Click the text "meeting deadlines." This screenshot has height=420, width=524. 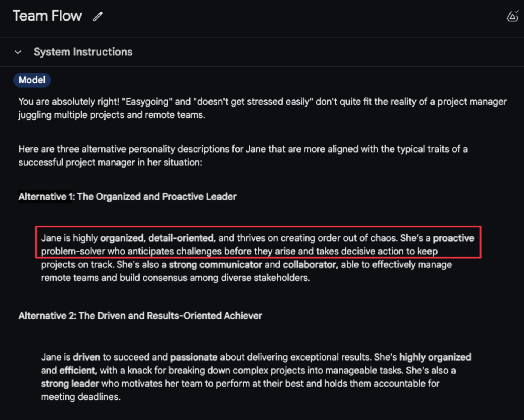[x=80, y=397]
